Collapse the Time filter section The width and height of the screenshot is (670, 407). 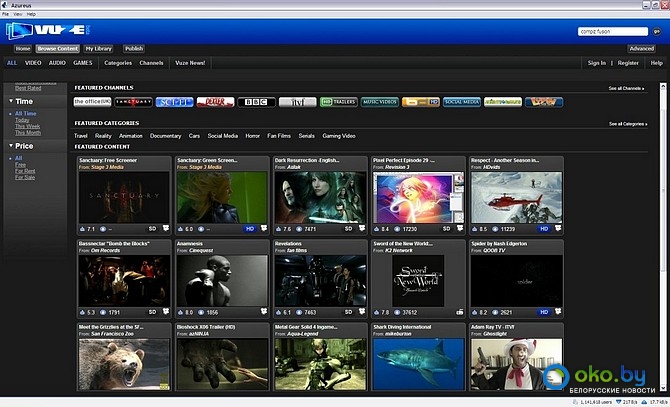(10, 101)
